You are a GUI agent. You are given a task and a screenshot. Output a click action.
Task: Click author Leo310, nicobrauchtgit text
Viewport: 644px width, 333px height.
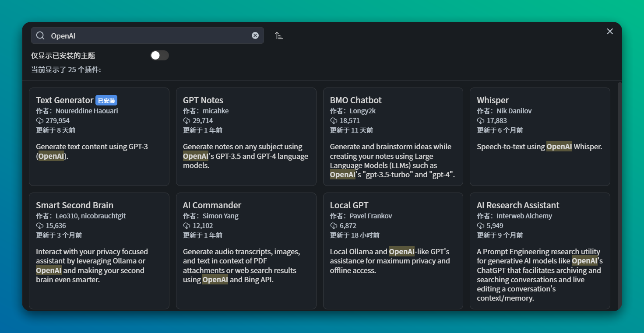91,216
